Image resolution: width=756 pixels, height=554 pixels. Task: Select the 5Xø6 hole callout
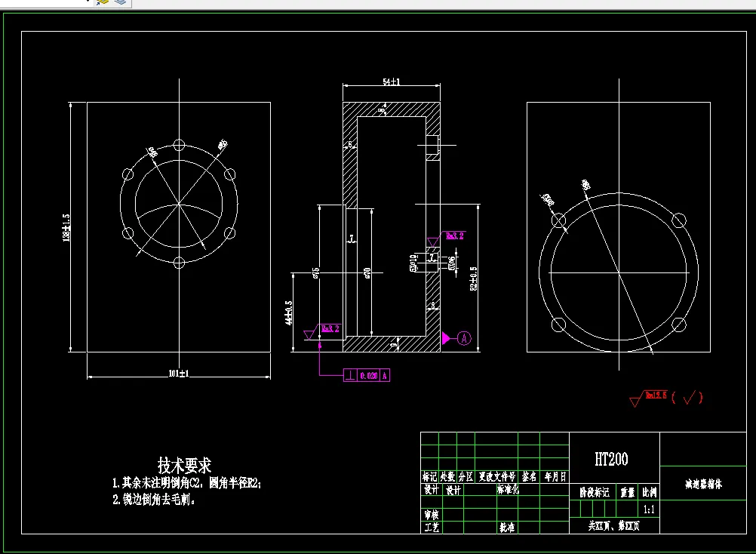(452, 263)
